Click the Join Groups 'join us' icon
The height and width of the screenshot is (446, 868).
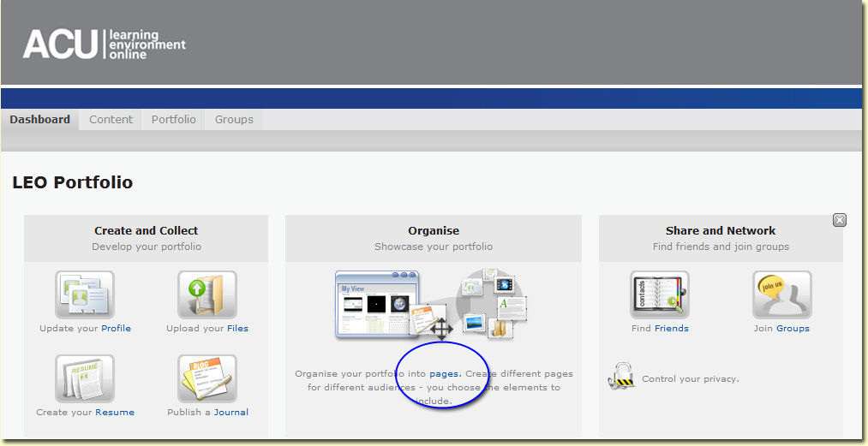coord(781,295)
